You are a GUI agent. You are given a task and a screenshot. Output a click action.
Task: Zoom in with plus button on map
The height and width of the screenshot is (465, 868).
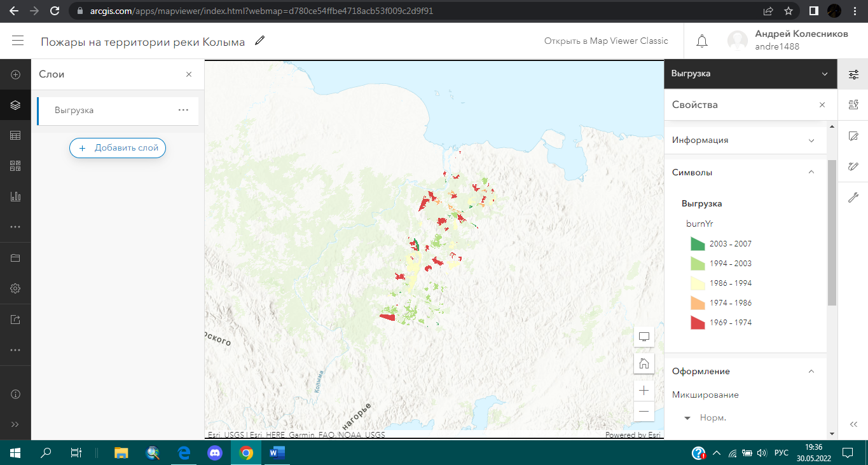click(x=644, y=390)
